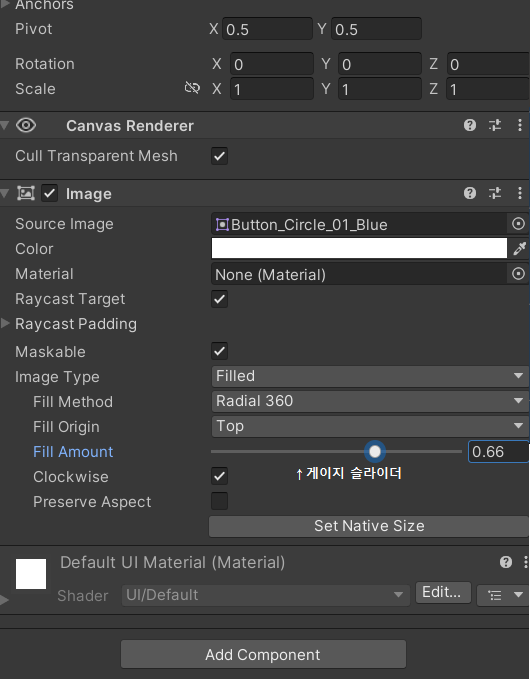Collapse the Image component foldout

pyautogui.click(x=5, y=193)
